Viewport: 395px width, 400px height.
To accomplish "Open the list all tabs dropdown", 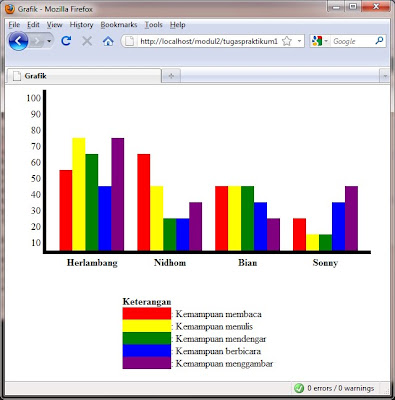I will 385,76.
